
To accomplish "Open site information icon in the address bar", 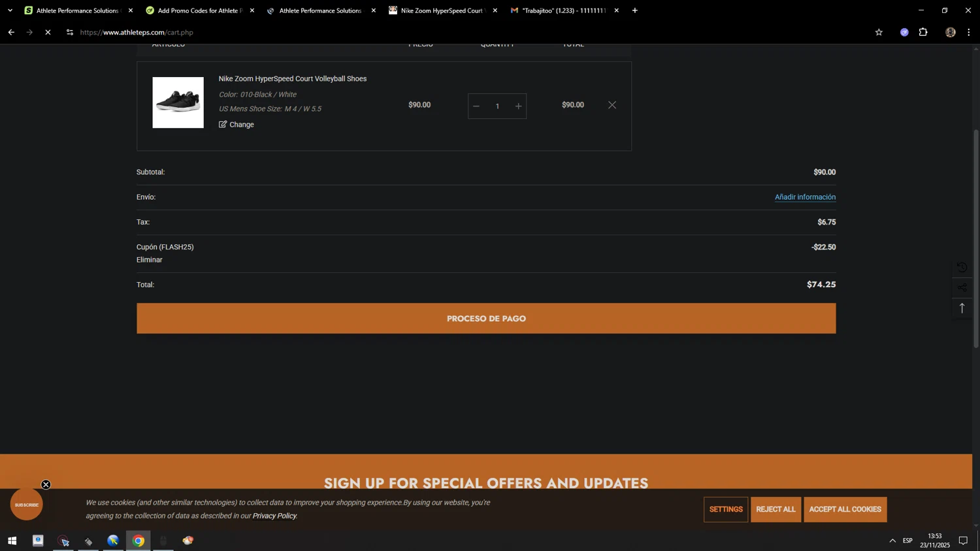I will click(x=70, y=32).
